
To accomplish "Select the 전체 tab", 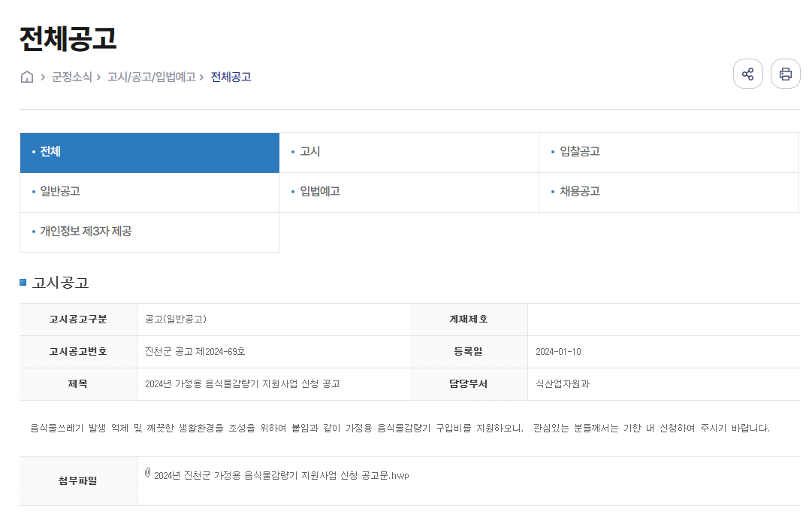I will 149,153.
